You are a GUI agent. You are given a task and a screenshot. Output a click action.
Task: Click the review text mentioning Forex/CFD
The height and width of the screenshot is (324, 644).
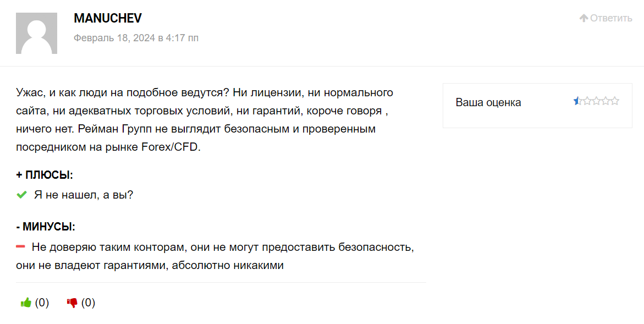point(205,119)
